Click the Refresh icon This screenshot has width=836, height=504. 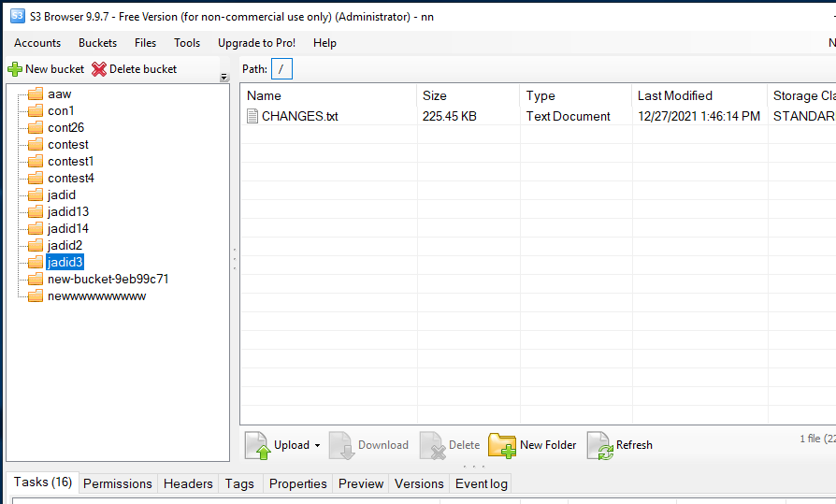600,445
